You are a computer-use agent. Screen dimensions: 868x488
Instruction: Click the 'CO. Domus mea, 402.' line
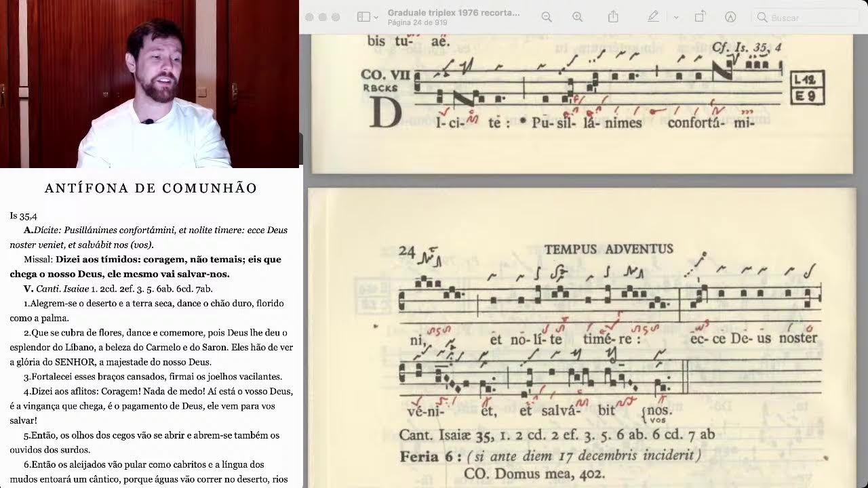(x=534, y=474)
